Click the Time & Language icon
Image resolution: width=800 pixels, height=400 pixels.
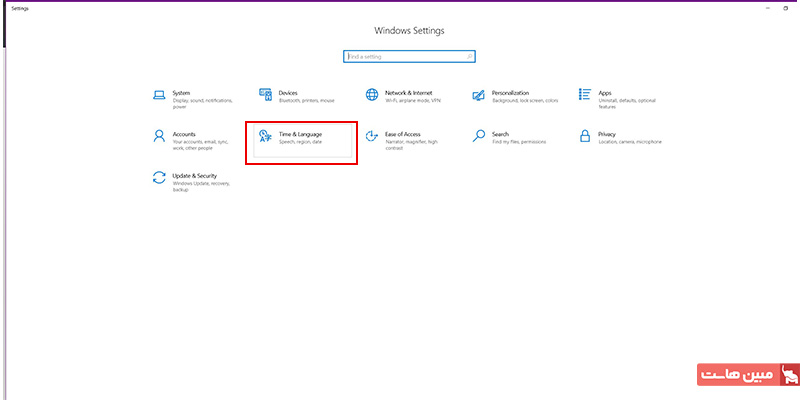(x=265, y=136)
